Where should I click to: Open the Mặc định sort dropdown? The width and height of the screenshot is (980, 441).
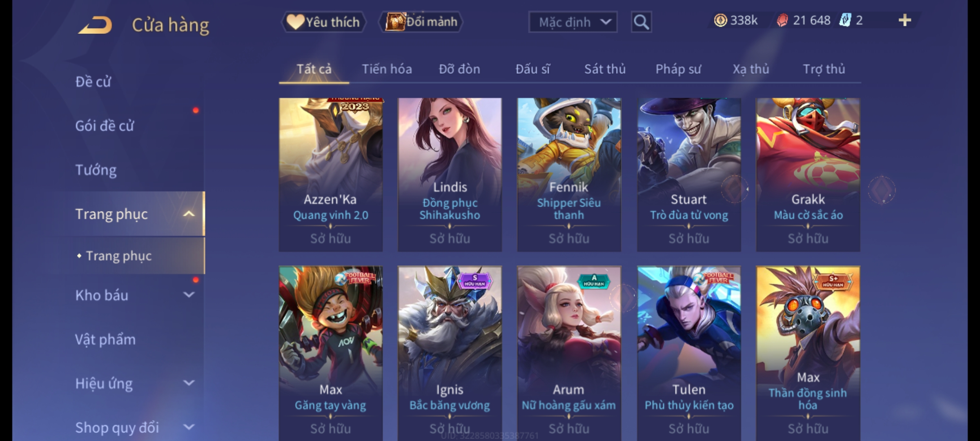click(572, 22)
